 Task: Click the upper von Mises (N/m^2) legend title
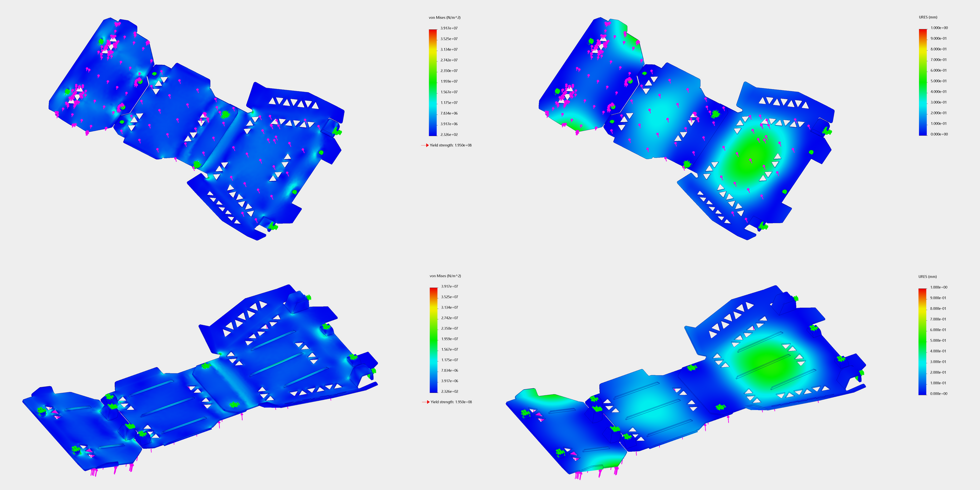444,18
